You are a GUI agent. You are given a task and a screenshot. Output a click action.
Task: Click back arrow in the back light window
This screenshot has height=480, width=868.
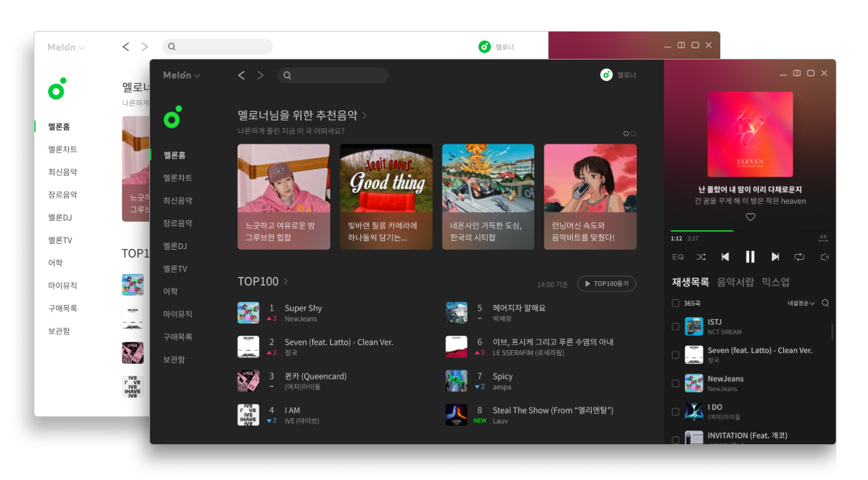tap(126, 47)
